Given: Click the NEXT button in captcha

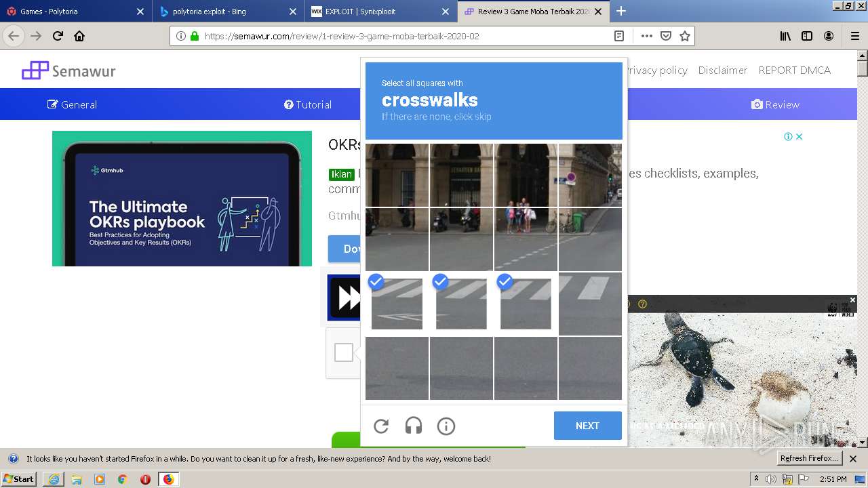Looking at the screenshot, I should click(587, 426).
